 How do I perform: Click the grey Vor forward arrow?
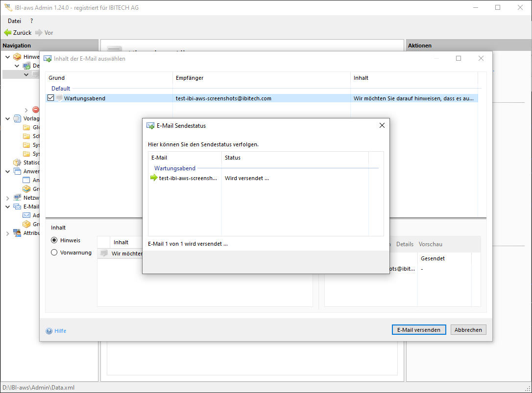coord(39,33)
